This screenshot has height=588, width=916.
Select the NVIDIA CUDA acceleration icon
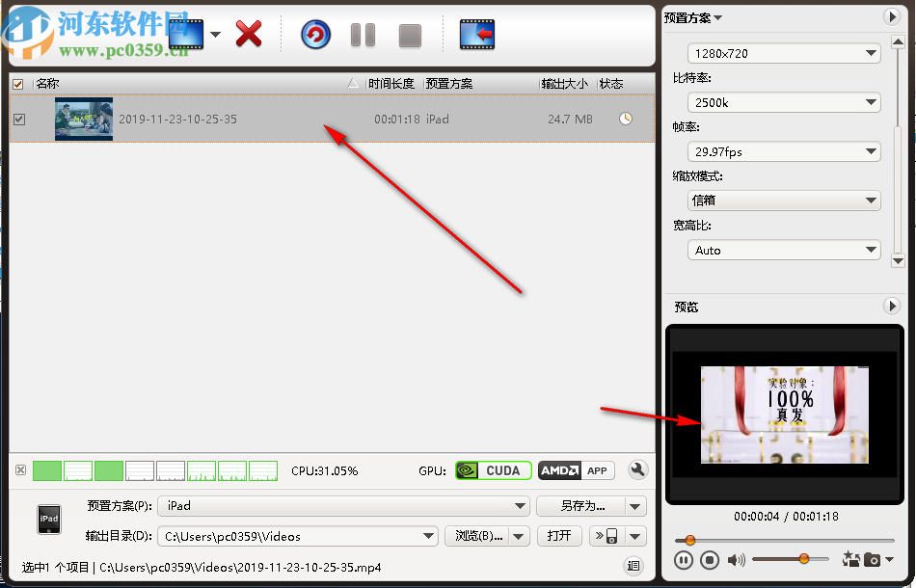pos(493,470)
